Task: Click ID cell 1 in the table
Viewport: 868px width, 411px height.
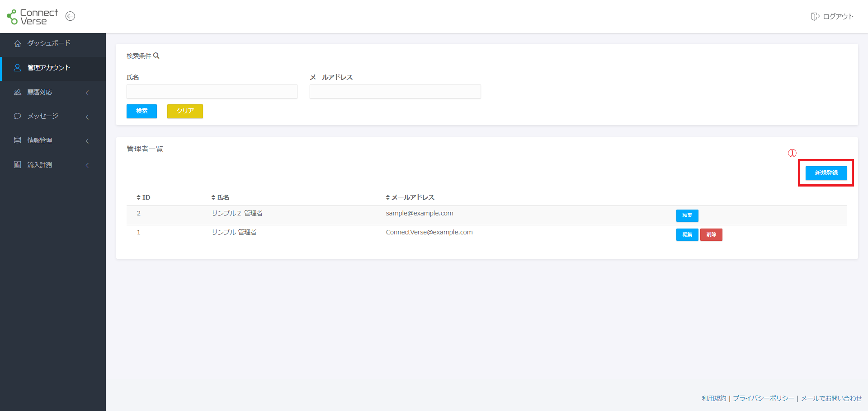Action: click(139, 232)
